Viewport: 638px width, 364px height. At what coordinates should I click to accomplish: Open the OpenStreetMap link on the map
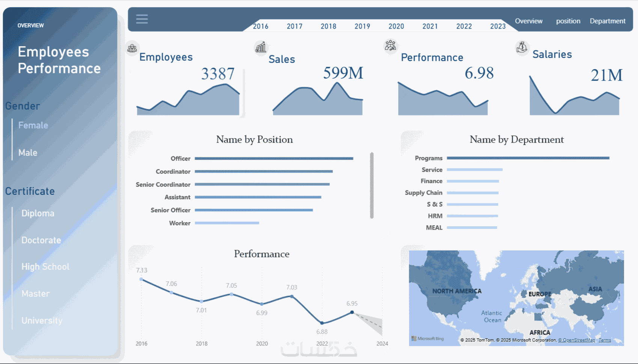pyautogui.click(x=576, y=340)
